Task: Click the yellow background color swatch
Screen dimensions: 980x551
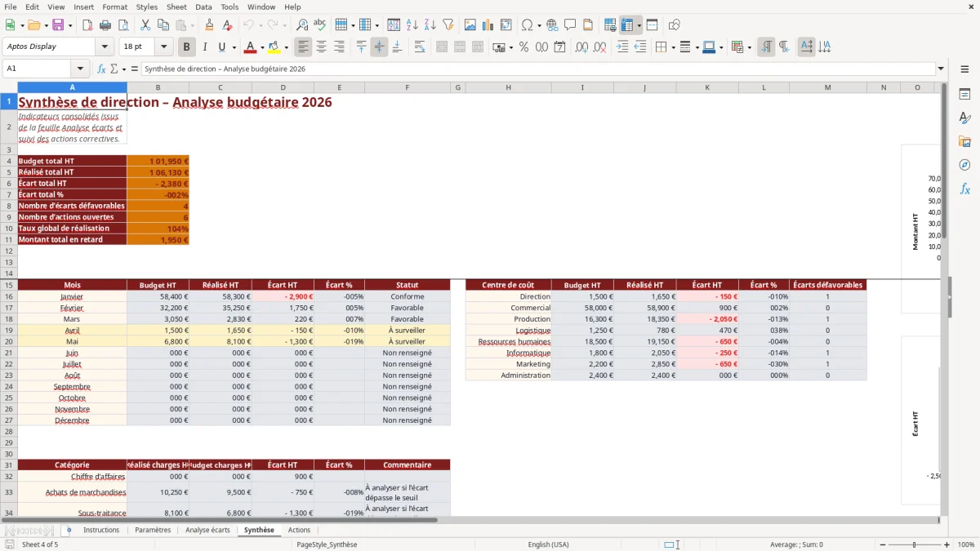Action: [x=274, y=47]
